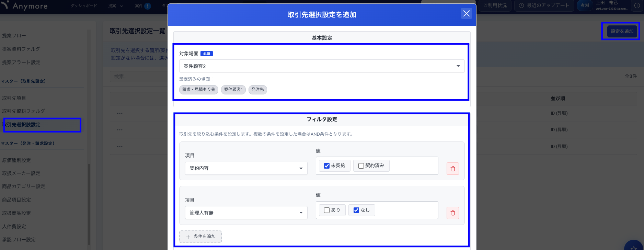Check the 契約済み checkbox

[361, 166]
